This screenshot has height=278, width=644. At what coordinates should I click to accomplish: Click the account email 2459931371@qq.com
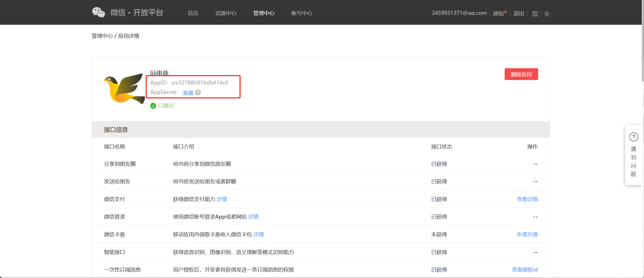click(x=459, y=13)
